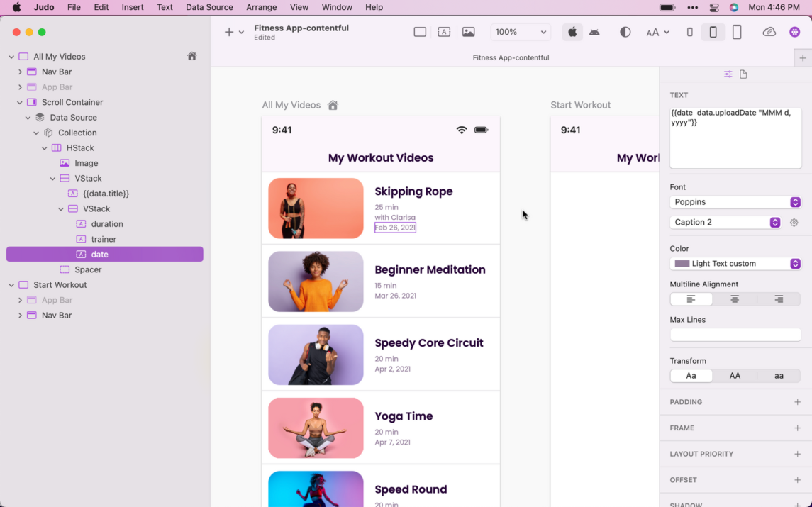This screenshot has height=507, width=812.
Task: Open the Poppins font dropdown
Action: tap(735, 202)
